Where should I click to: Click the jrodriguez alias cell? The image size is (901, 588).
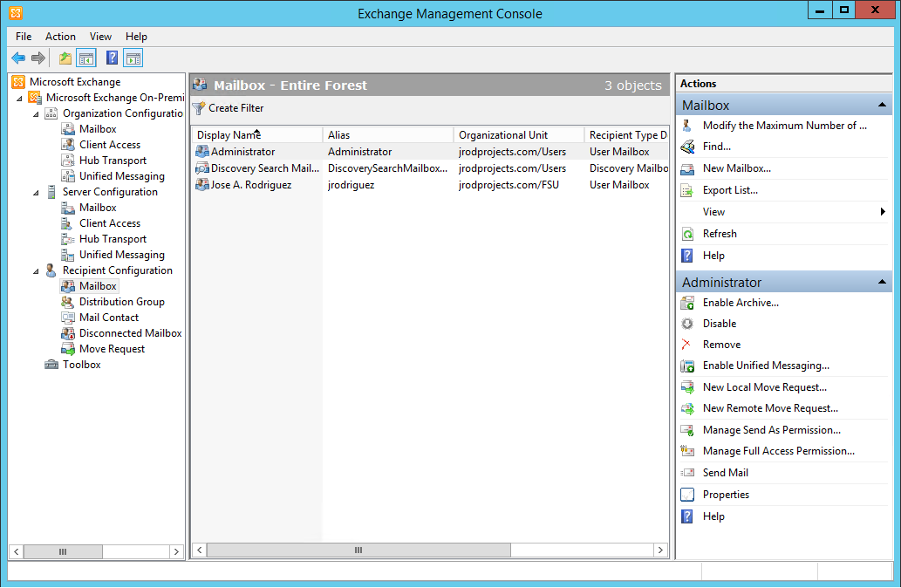352,185
